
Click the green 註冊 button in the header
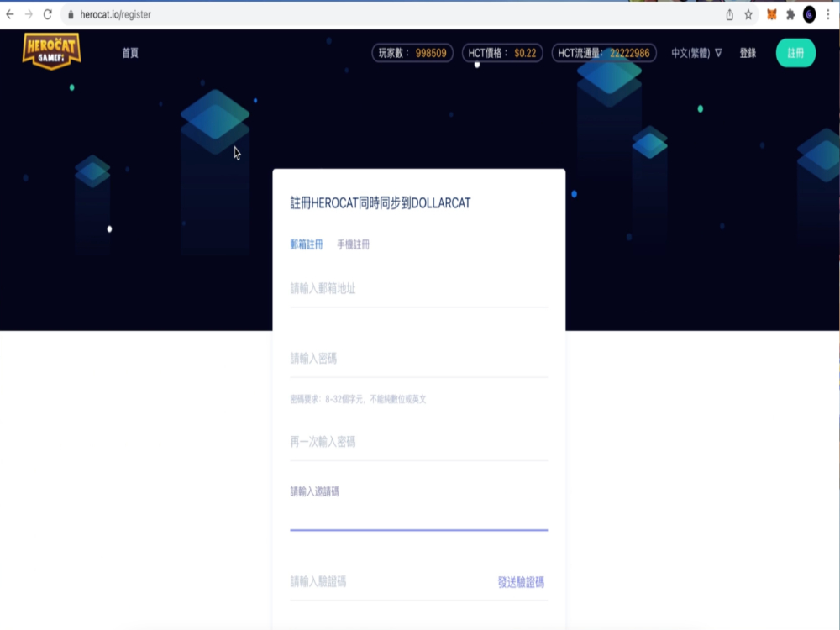(x=795, y=53)
